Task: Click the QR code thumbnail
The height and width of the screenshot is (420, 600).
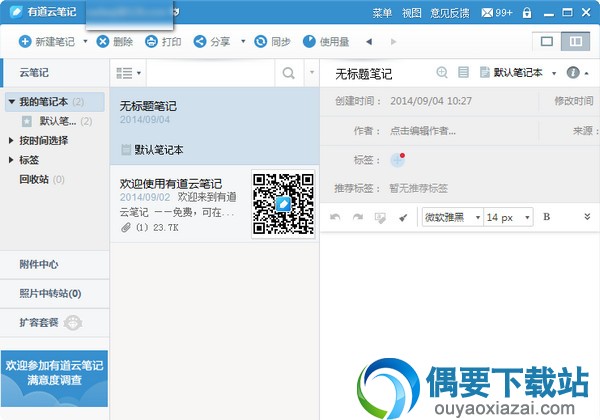Action: tap(283, 204)
